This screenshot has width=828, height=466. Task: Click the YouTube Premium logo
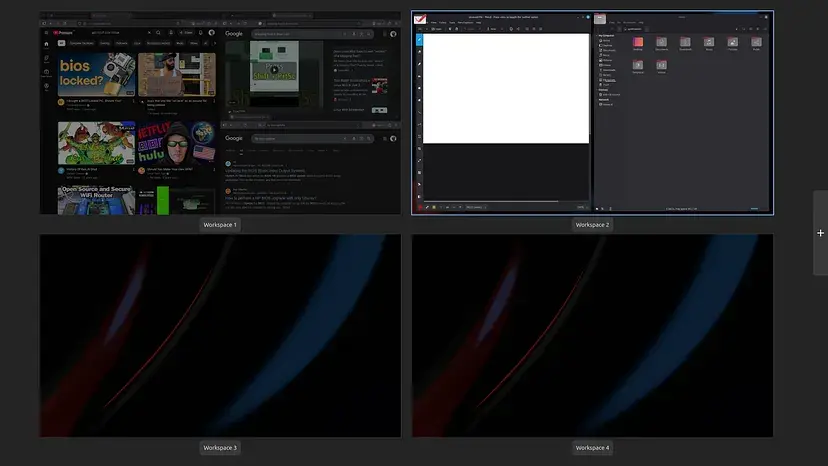point(65,32)
